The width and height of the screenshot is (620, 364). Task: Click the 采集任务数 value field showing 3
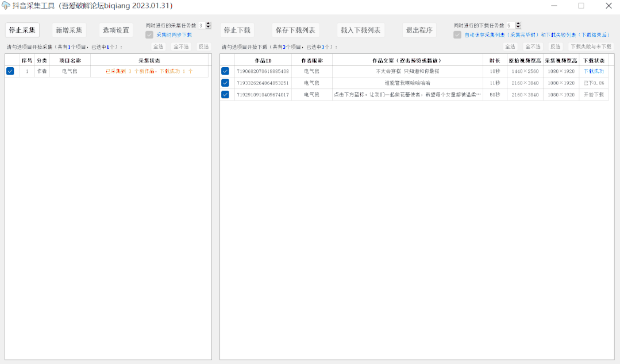[x=202, y=25]
